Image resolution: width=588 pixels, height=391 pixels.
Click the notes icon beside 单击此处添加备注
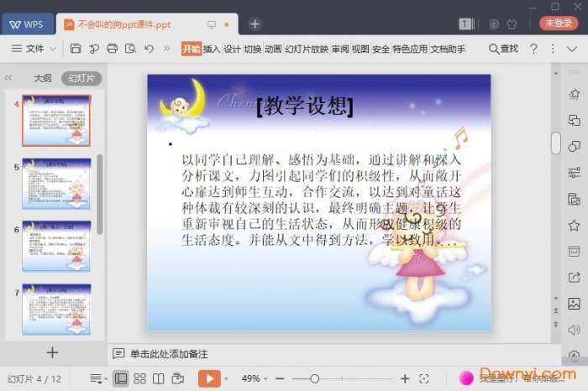pos(118,353)
